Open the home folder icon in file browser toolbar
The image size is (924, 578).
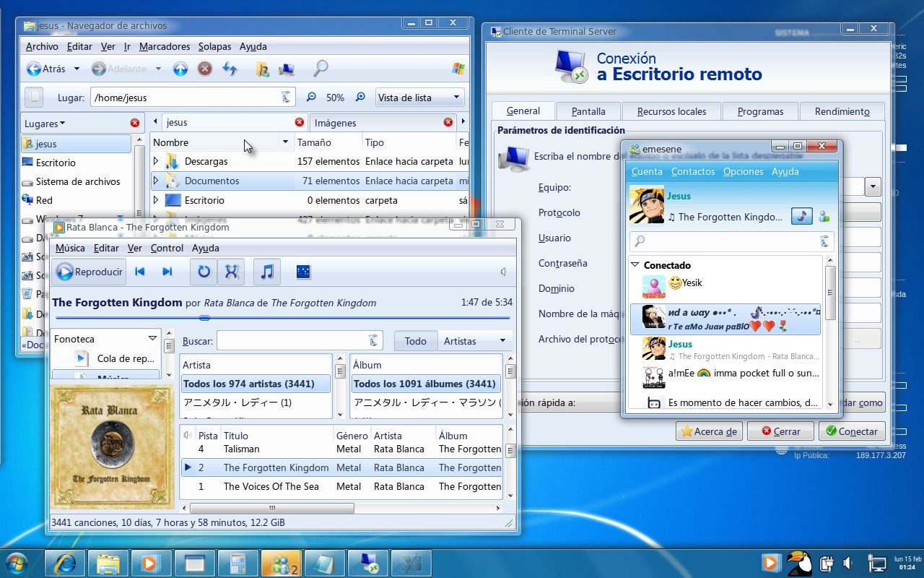tap(263, 69)
